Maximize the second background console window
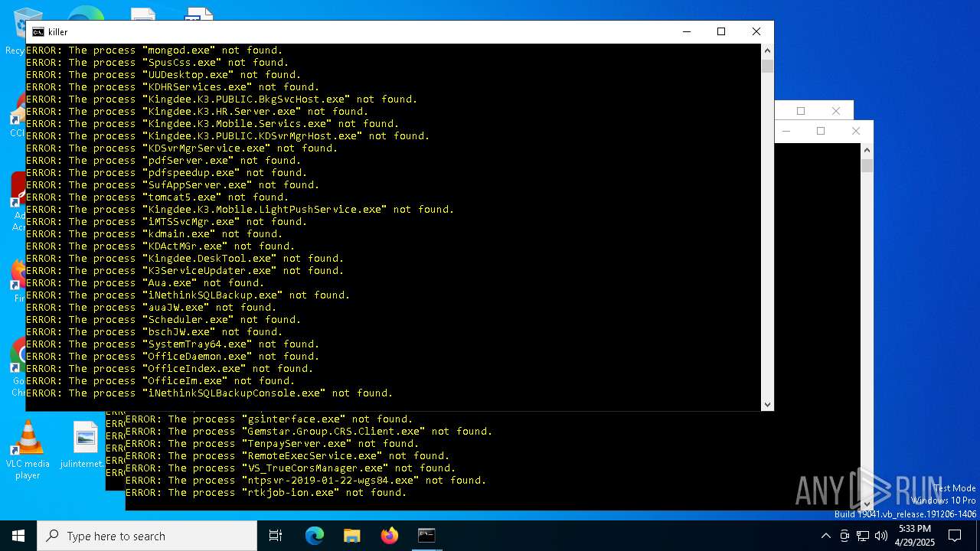The image size is (980, 551). click(x=801, y=111)
